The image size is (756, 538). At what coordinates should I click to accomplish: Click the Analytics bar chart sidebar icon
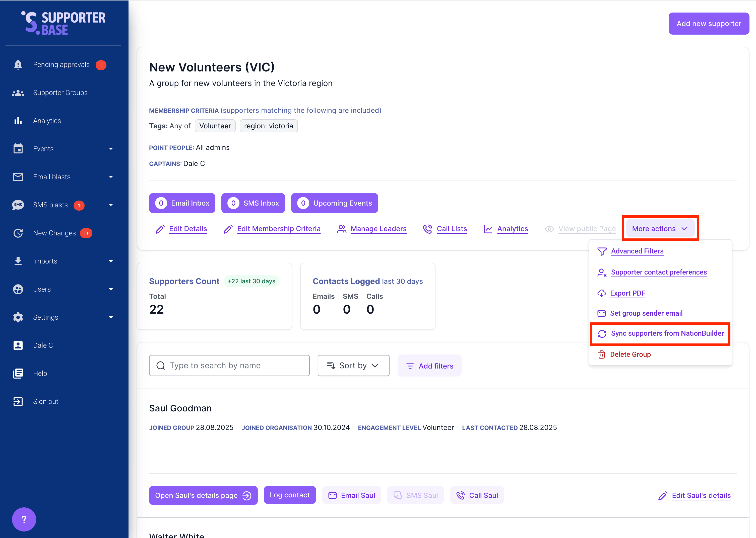point(18,121)
